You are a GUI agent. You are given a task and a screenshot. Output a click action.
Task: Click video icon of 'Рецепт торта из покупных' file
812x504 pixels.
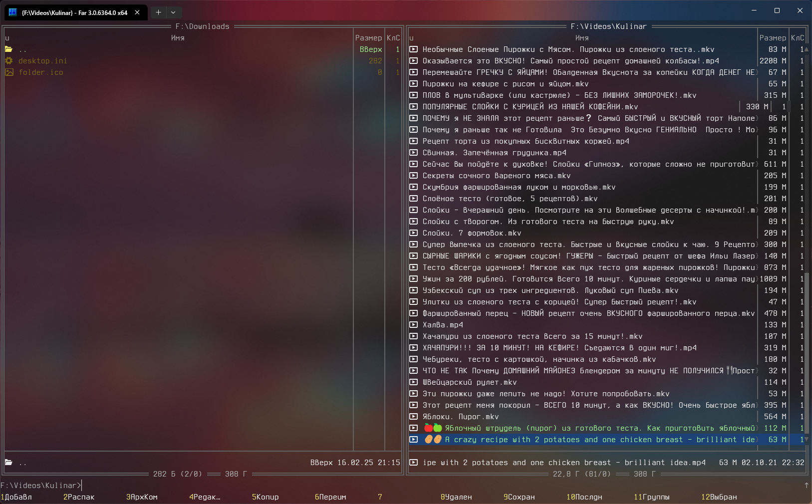click(x=413, y=141)
